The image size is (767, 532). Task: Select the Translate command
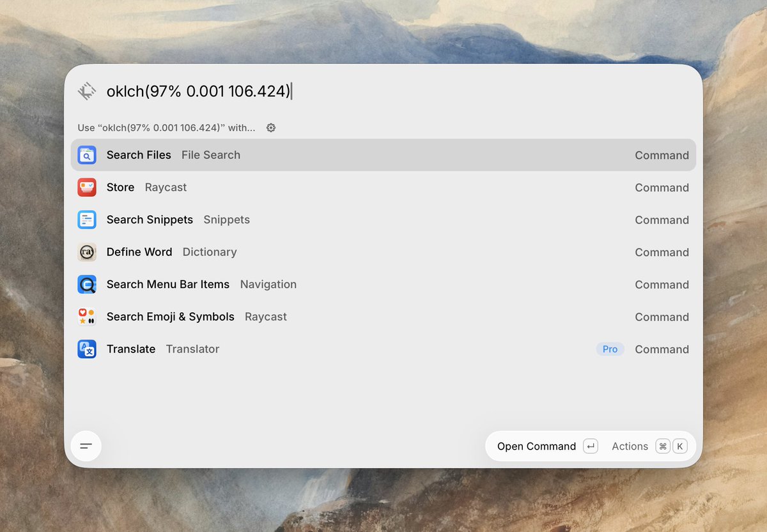[x=383, y=349]
